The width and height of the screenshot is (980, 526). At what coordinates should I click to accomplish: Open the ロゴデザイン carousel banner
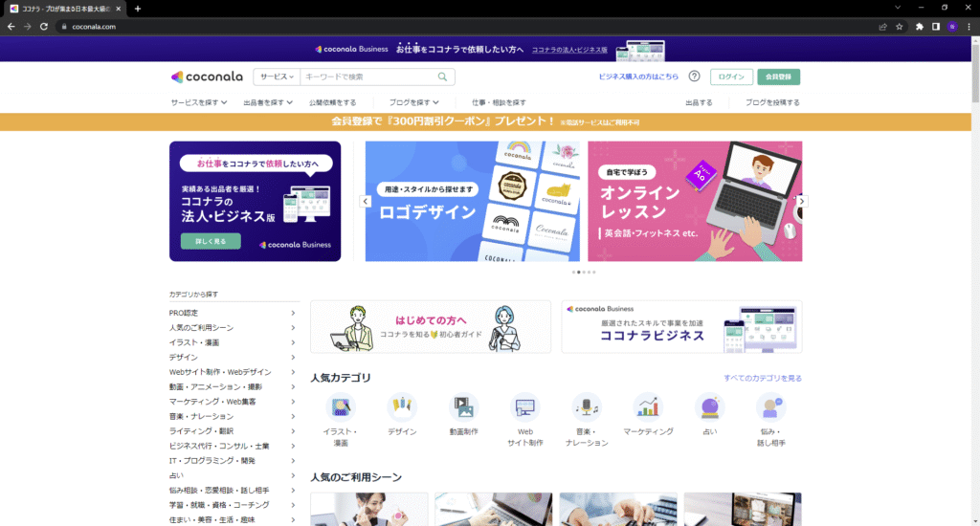click(473, 201)
